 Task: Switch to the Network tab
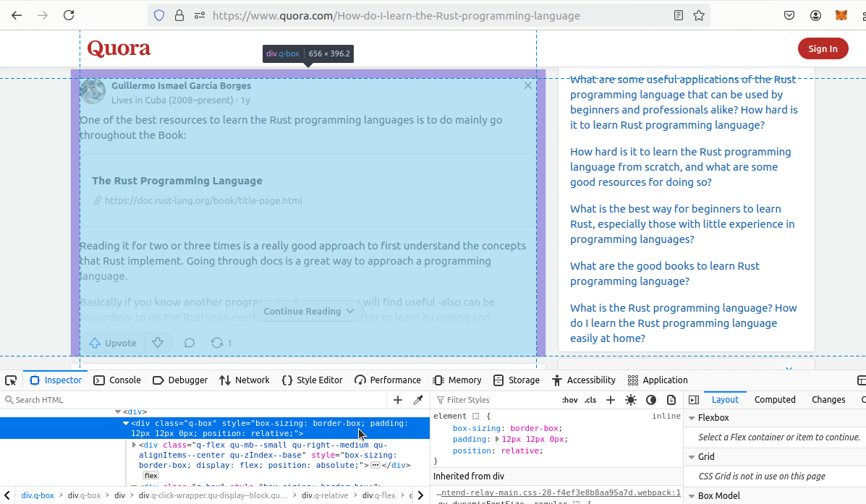coord(244,380)
